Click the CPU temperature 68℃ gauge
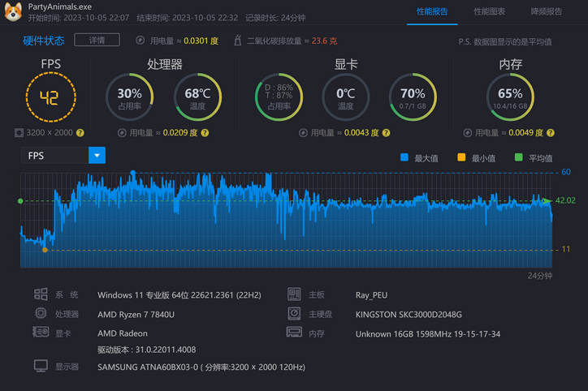The image size is (588, 391). 197,97
